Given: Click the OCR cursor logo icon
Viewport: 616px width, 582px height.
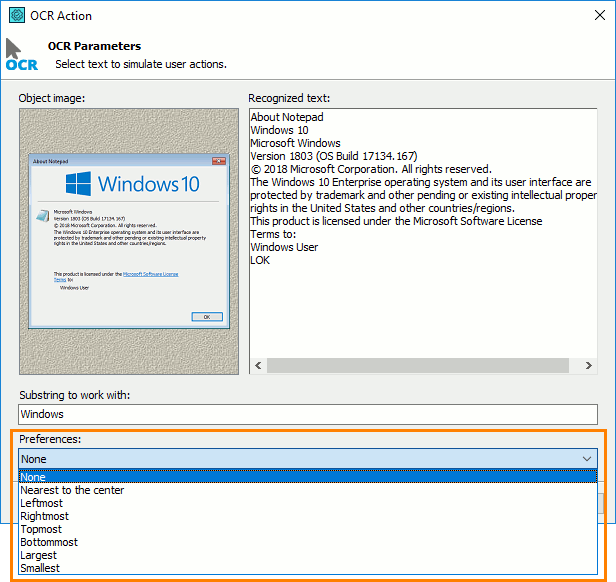Looking at the screenshot, I should click(x=21, y=54).
